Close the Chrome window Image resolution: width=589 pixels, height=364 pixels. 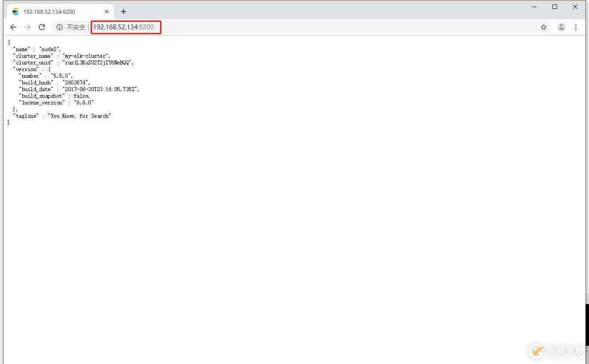pyautogui.click(x=575, y=7)
